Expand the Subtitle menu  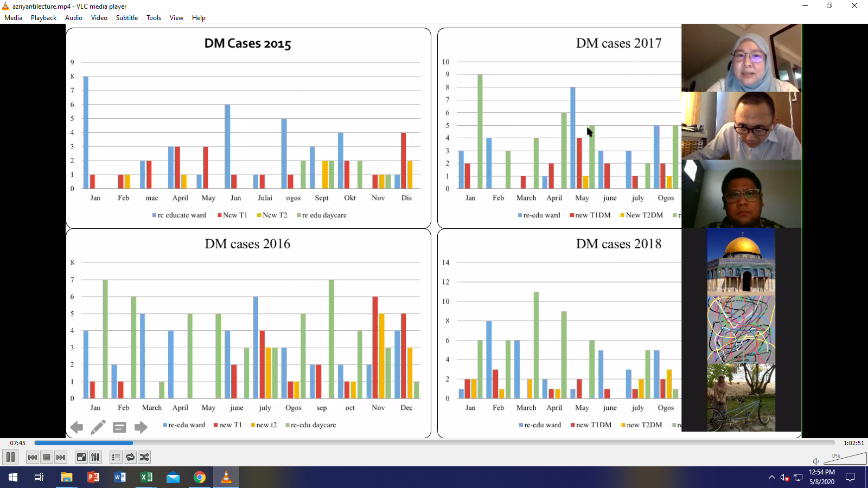coord(126,18)
